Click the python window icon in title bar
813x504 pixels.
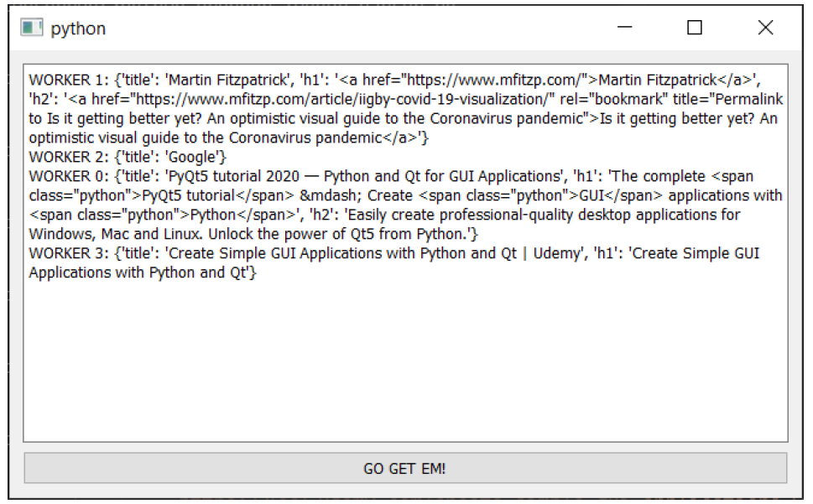(31, 28)
